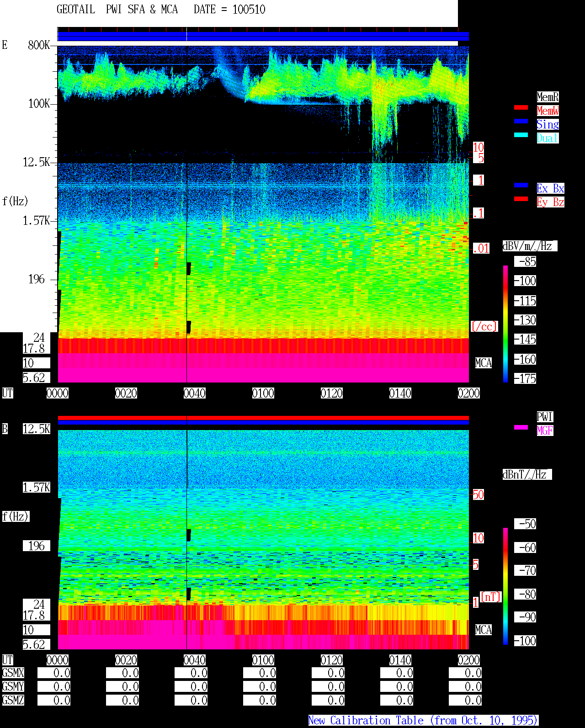Click the MCA label beside the B panel
This screenshot has width=585, height=728.
(x=484, y=630)
